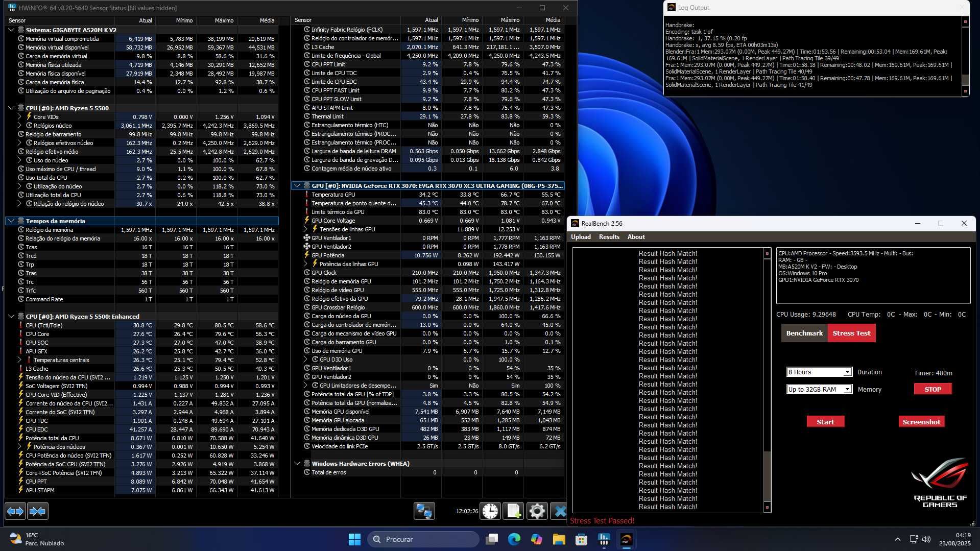Open RealBench Upload menu
The image size is (980, 551).
click(581, 237)
